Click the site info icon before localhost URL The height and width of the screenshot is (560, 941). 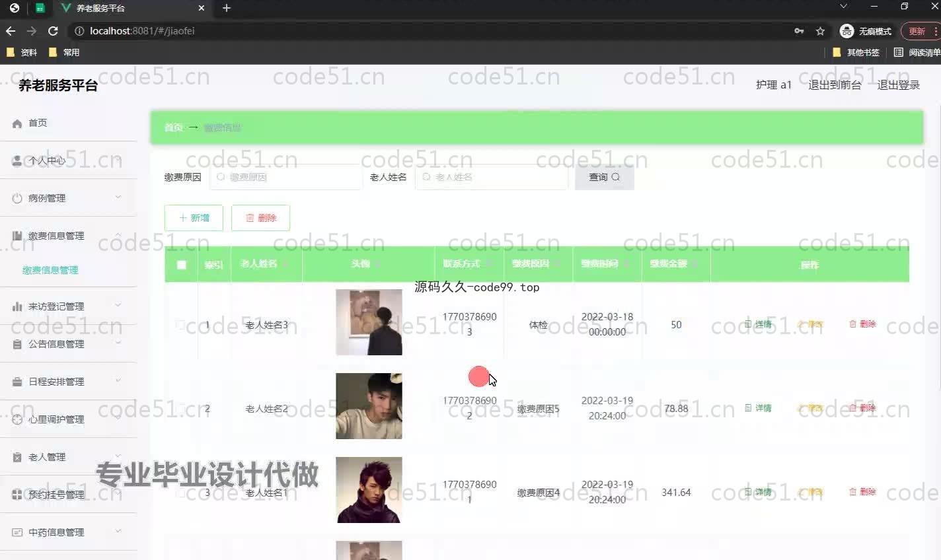point(79,31)
